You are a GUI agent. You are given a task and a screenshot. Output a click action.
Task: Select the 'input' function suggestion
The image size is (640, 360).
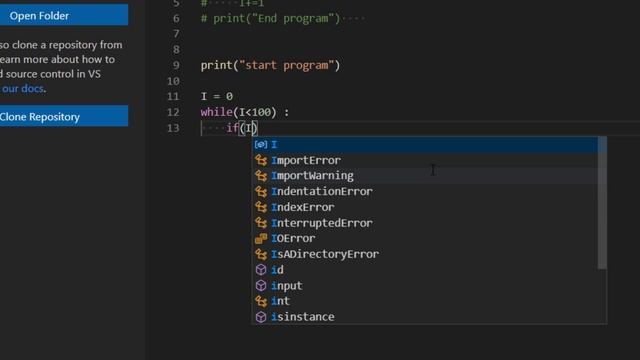[425, 286]
